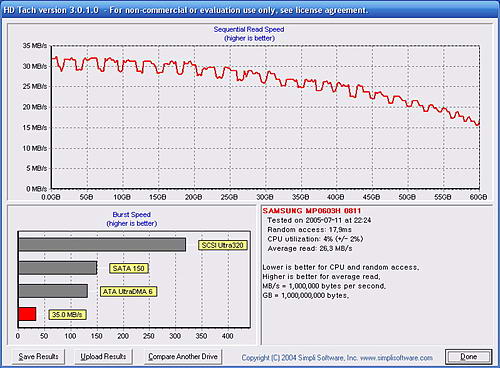Click the red 35.0 MB/s burst bar
This screenshot has width=500, height=368.
[27, 314]
